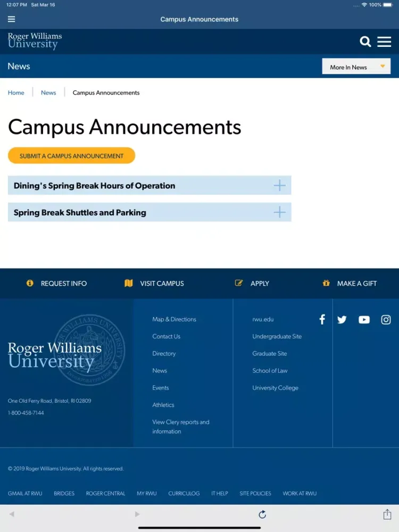Open MAKE A GIFT link

[x=356, y=284]
